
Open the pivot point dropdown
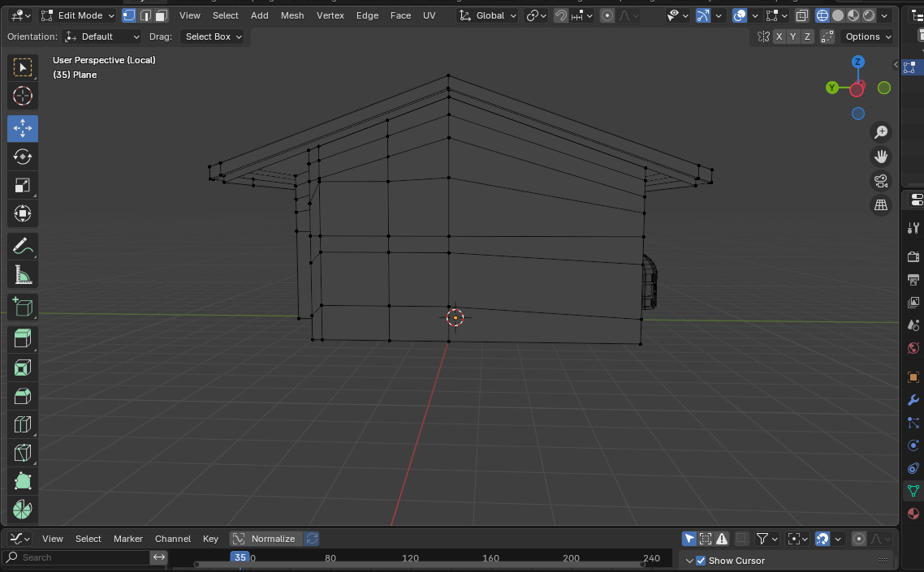(536, 15)
